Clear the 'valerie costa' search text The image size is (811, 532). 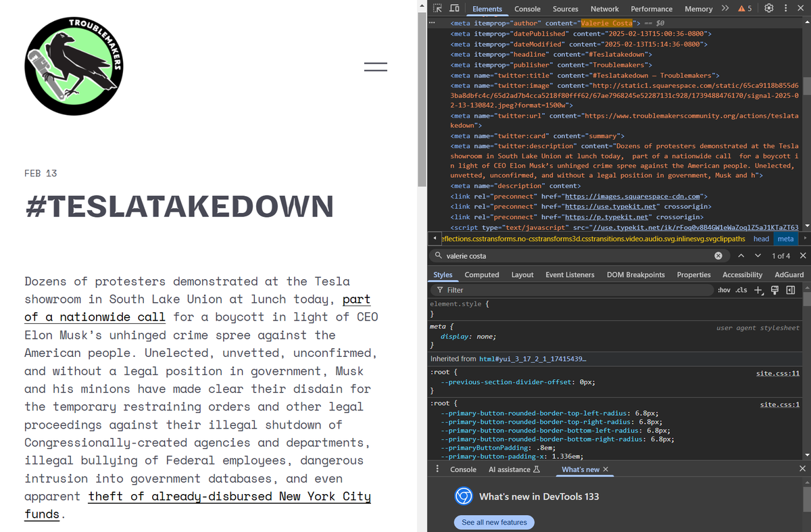718,256
